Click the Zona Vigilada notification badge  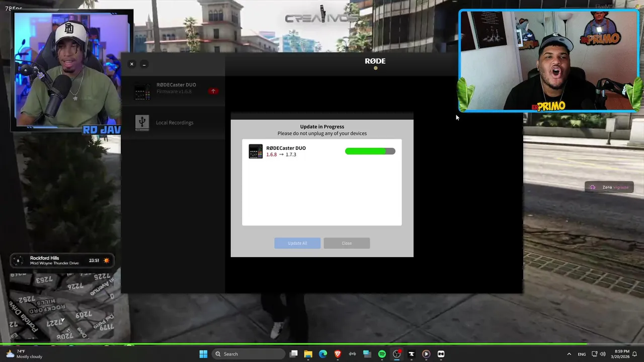tap(609, 187)
